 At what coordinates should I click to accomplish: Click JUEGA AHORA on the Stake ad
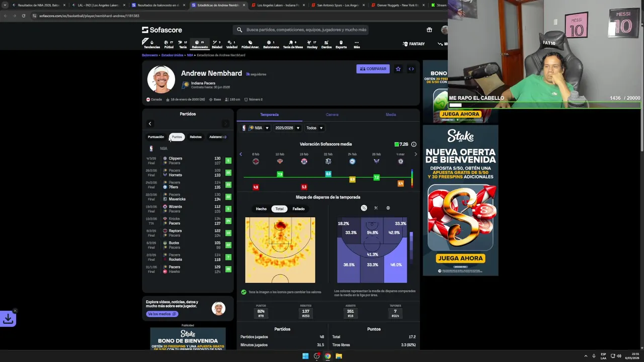tap(460, 258)
